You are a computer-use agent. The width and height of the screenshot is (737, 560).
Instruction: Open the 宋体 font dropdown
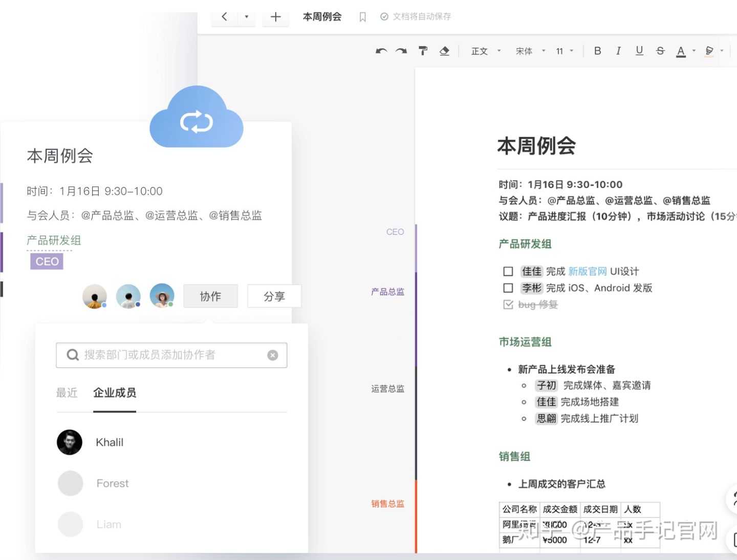click(x=528, y=51)
